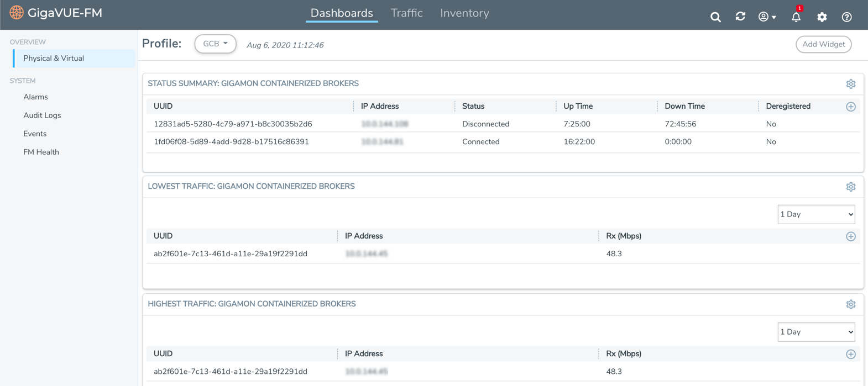Open FM Health in the sidebar
The width and height of the screenshot is (868, 386).
[41, 152]
